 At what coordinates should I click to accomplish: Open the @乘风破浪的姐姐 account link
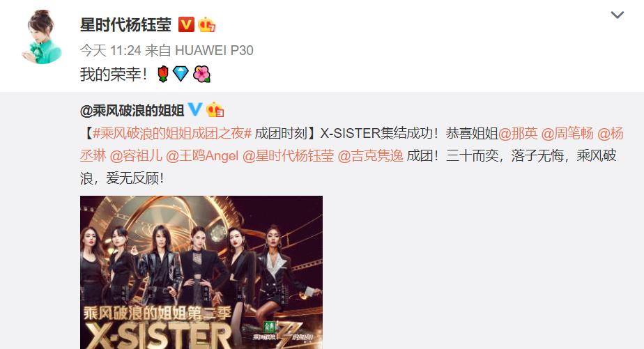point(132,111)
